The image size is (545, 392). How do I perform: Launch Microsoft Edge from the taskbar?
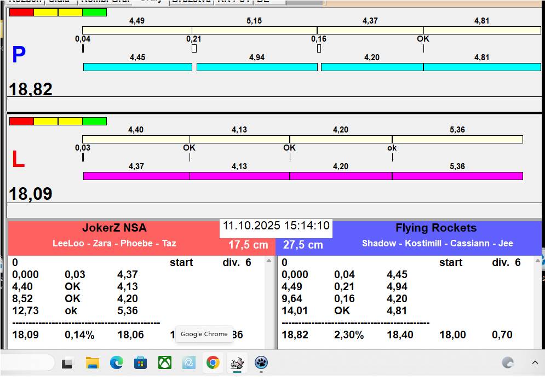(x=117, y=362)
